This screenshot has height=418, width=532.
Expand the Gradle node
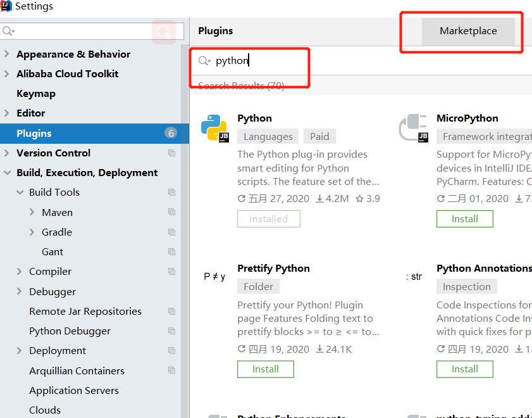click(x=32, y=232)
